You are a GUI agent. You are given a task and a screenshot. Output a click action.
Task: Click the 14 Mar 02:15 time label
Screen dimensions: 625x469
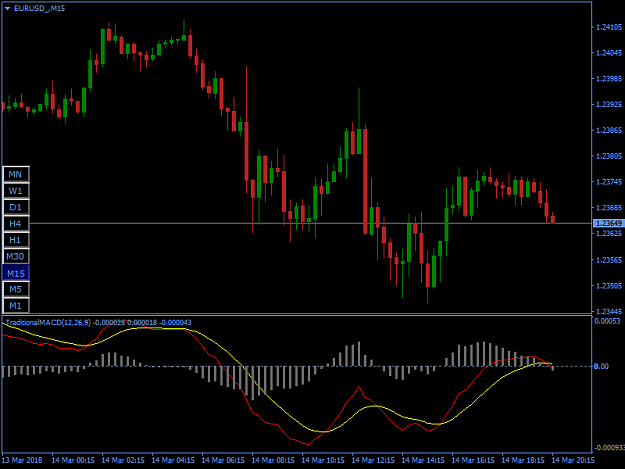point(123,460)
